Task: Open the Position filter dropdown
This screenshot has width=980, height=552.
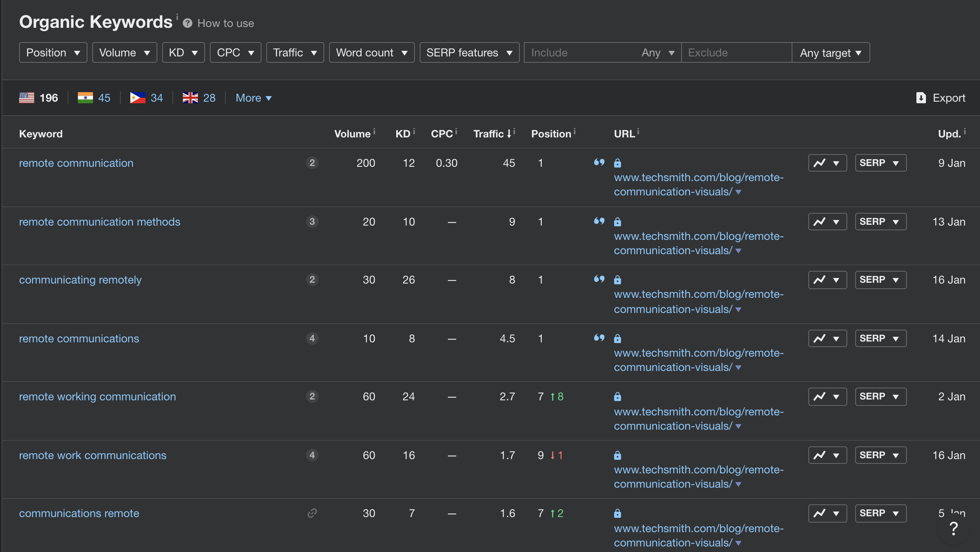Action: [x=53, y=52]
